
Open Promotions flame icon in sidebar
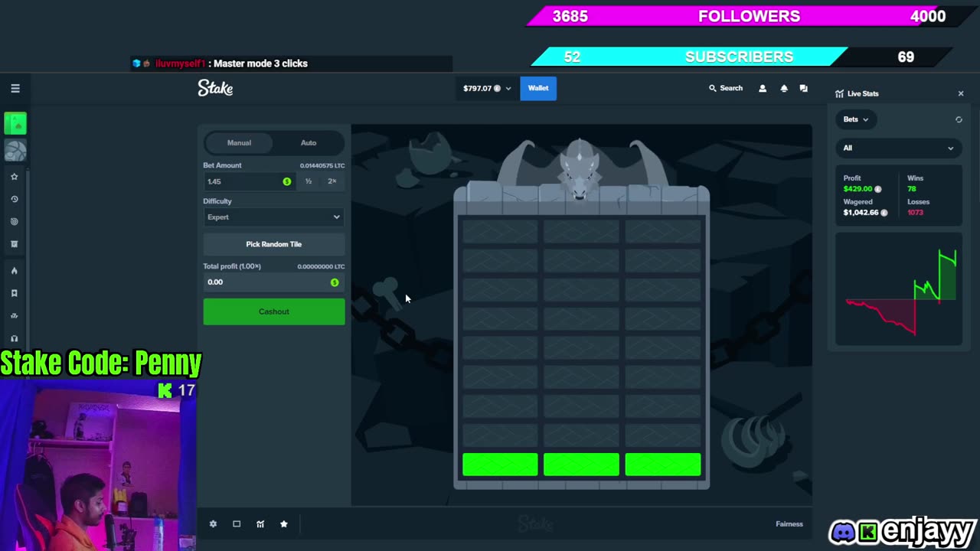click(14, 271)
